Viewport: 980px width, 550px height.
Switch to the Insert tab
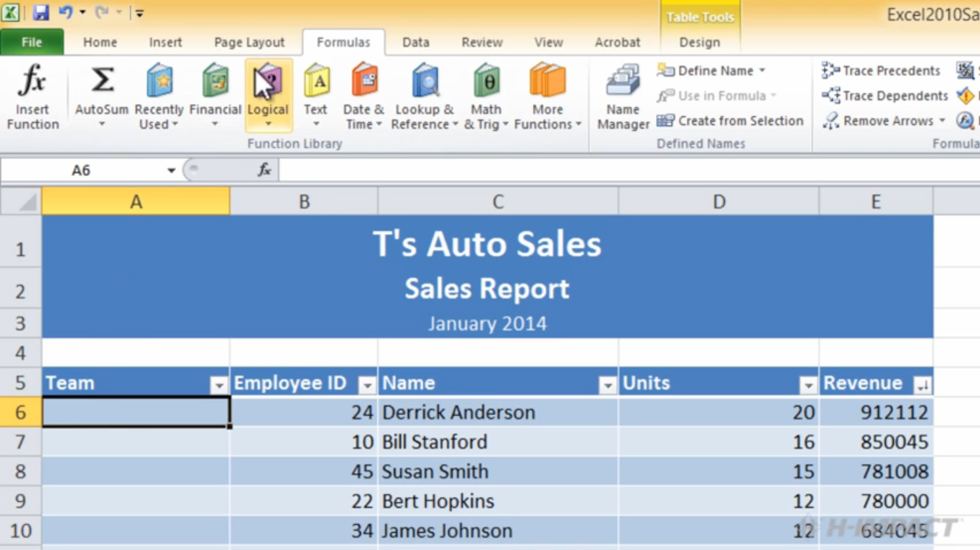click(x=165, y=42)
